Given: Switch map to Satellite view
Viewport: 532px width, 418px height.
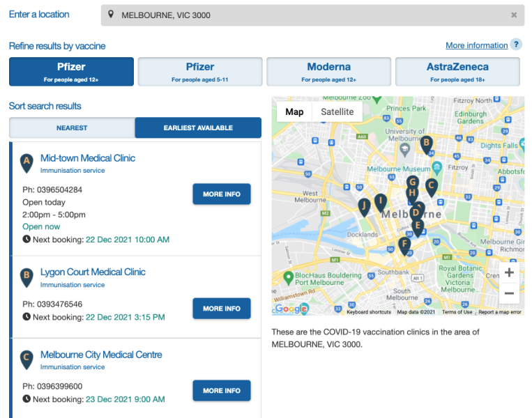Looking at the screenshot, I should tap(337, 112).
